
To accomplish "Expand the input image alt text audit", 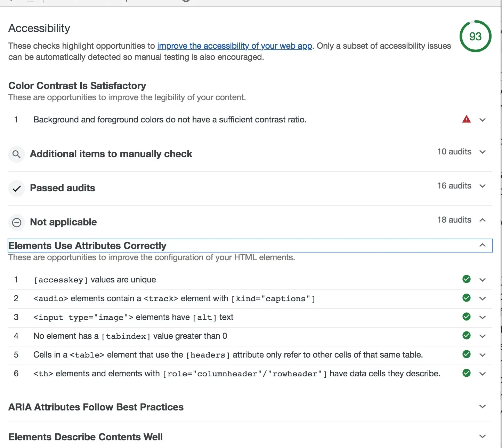I will tap(483, 318).
